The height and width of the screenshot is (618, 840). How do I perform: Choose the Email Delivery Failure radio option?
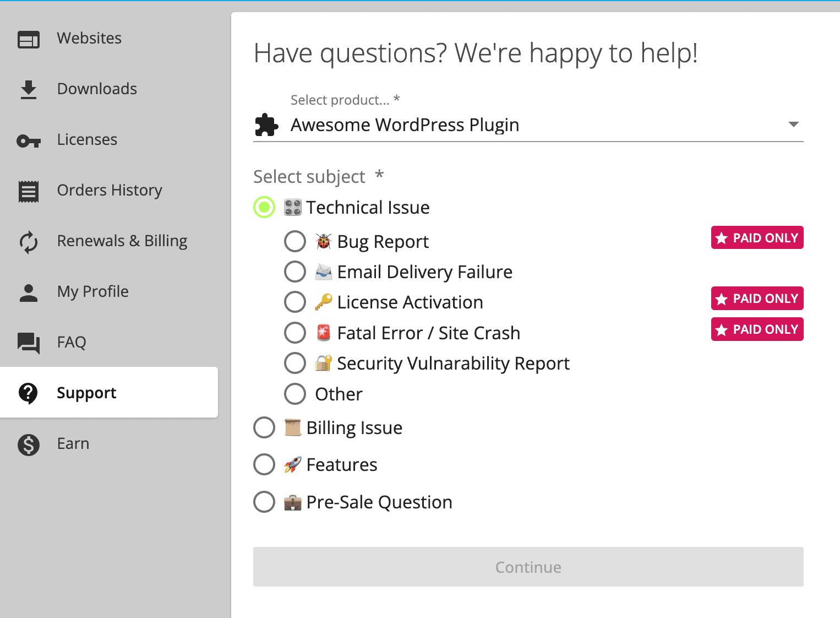click(295, 272)
